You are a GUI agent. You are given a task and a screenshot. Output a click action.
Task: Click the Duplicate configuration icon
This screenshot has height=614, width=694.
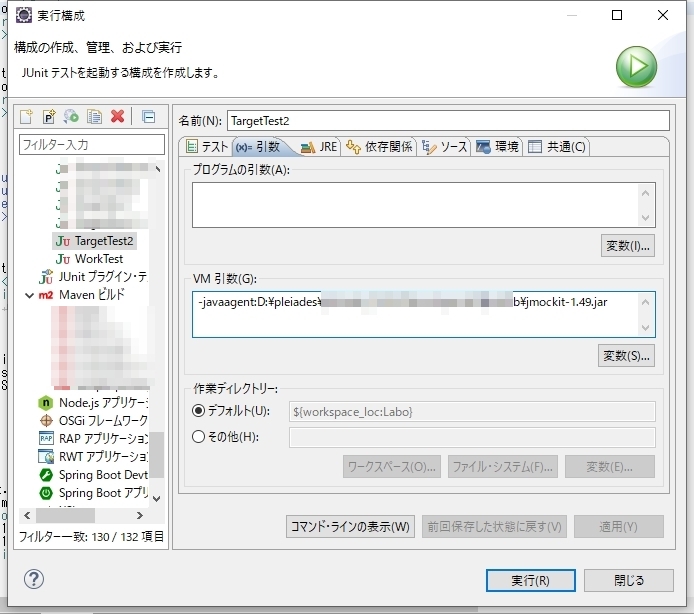click(94, 117)
